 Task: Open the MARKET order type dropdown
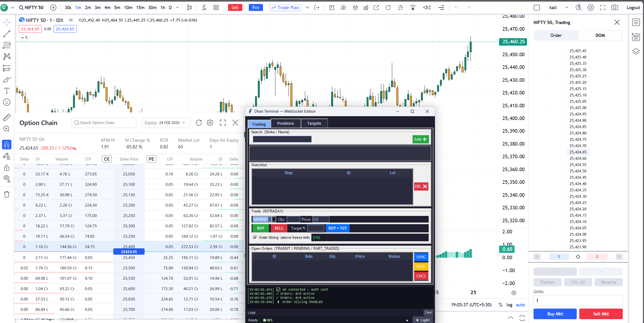click(274, 219)
